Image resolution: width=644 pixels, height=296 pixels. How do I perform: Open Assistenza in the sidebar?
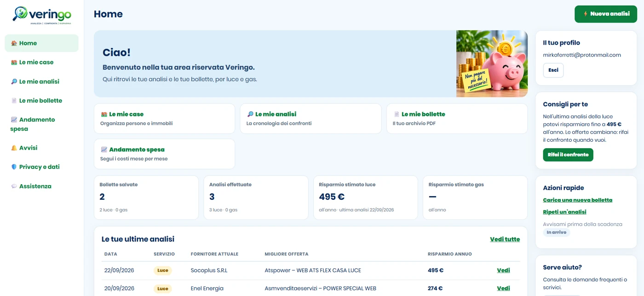click(x=41, y=186)
